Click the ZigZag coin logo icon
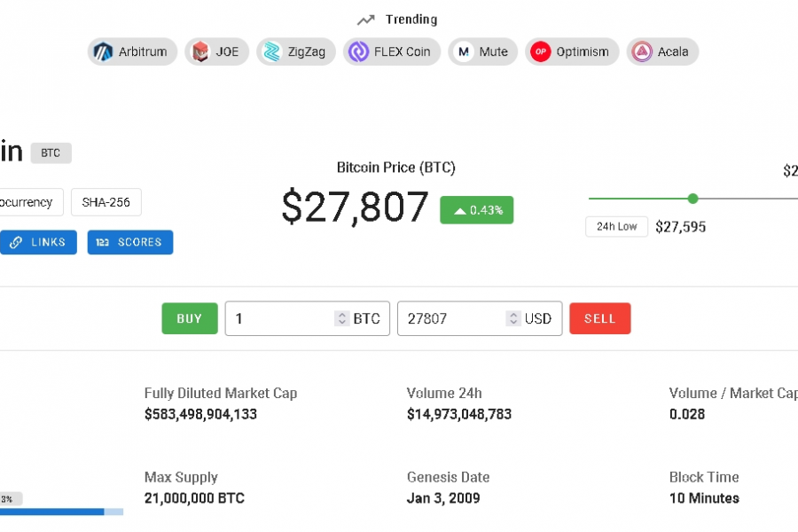This screenshot has width=798, height=532. pyautogui.click(x=272, y=51)
